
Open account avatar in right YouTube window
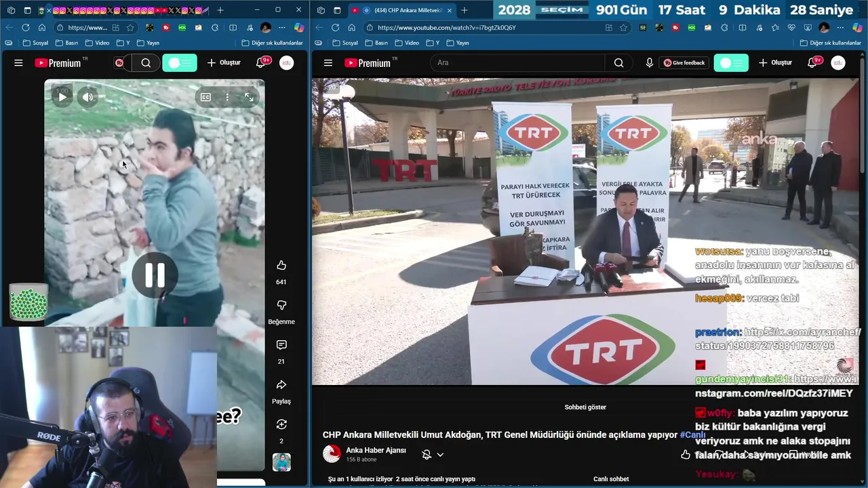click(x=838, y=63)
